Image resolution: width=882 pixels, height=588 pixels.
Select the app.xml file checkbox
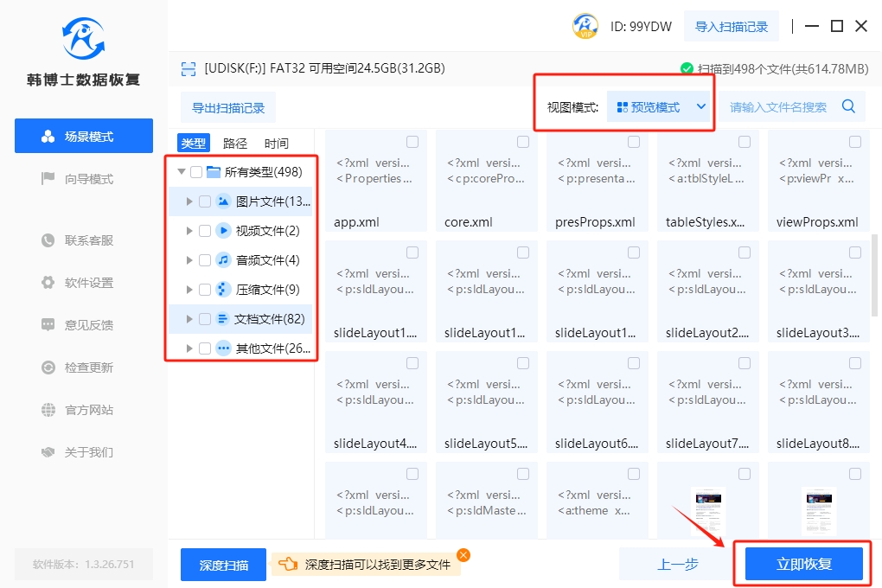pos(412,142)
